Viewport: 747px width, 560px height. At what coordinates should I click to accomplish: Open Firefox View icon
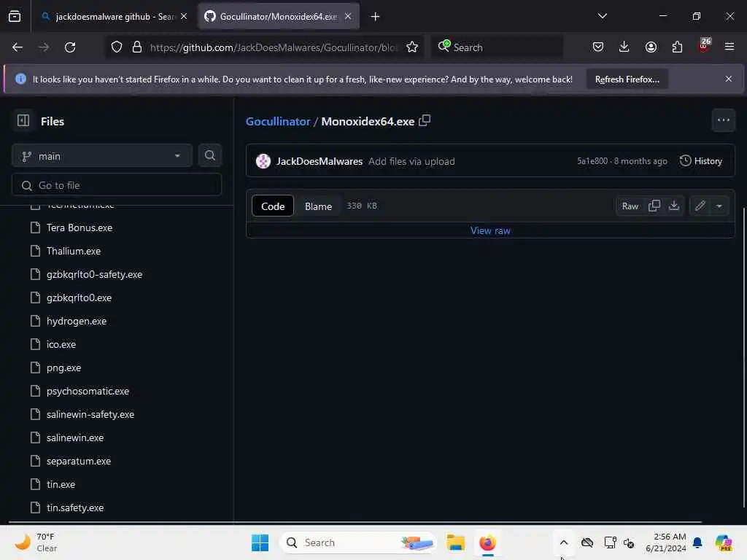click(x=15, y=16)
